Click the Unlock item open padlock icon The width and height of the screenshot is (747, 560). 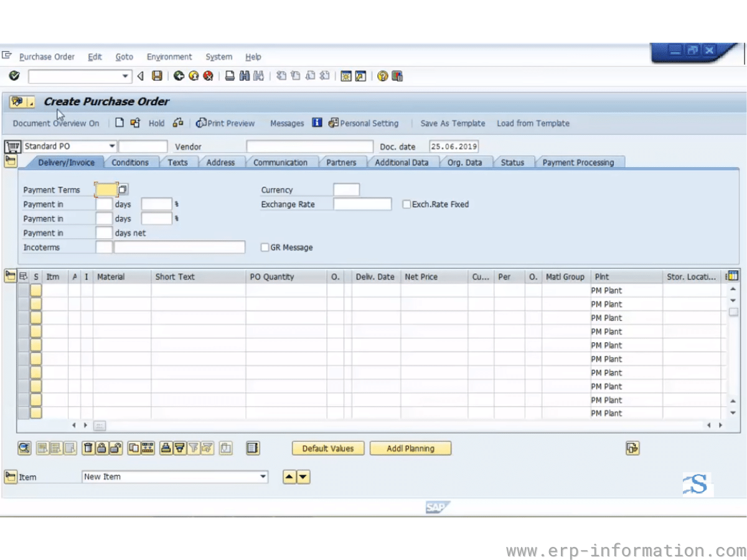(116, 448)
